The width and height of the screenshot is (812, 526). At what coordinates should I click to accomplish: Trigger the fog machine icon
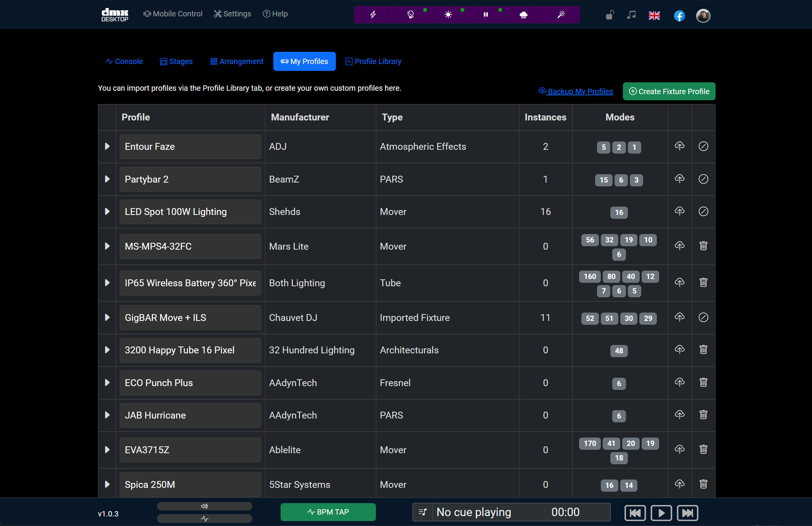click(523, 14)
